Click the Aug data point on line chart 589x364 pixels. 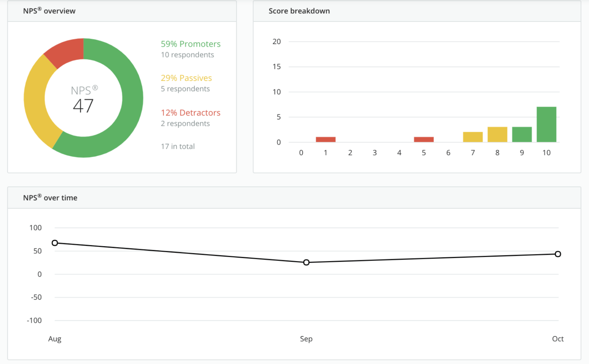pyautogui.click(x=55, y=243)
